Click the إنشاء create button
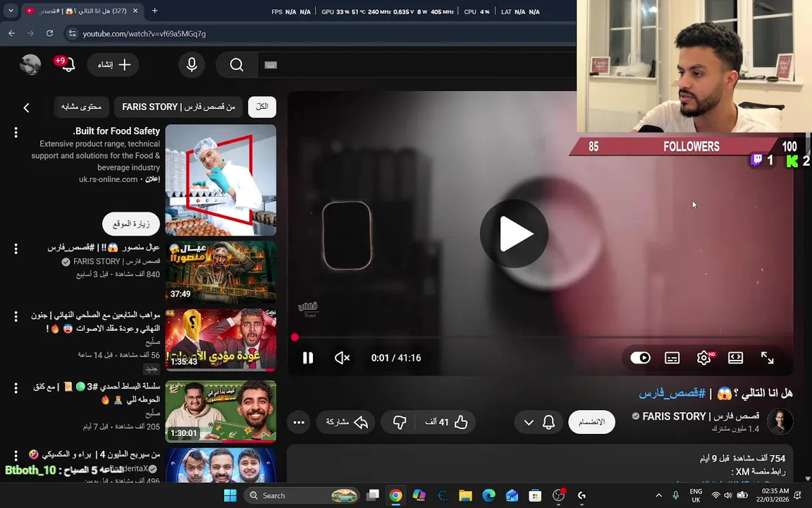The height and width of the screenshot is (508, 812). (x=113, y=65)
